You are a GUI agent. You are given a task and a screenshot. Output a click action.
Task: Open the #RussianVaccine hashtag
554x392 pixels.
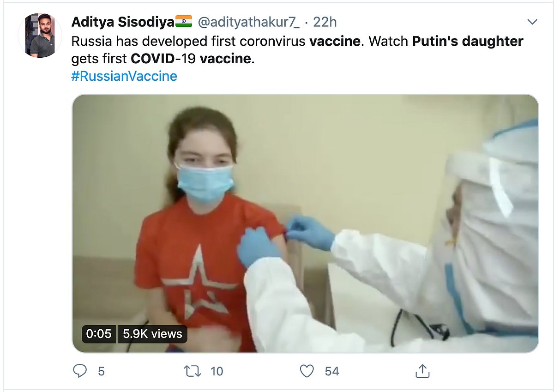click(x=124, y=76)
